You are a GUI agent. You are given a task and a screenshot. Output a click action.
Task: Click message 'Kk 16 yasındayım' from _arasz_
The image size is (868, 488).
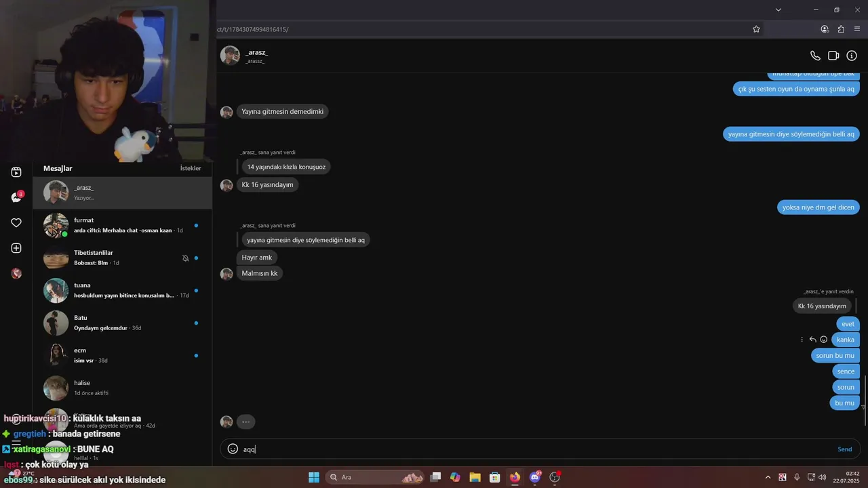pyautogui.click(x=267, y=184)
